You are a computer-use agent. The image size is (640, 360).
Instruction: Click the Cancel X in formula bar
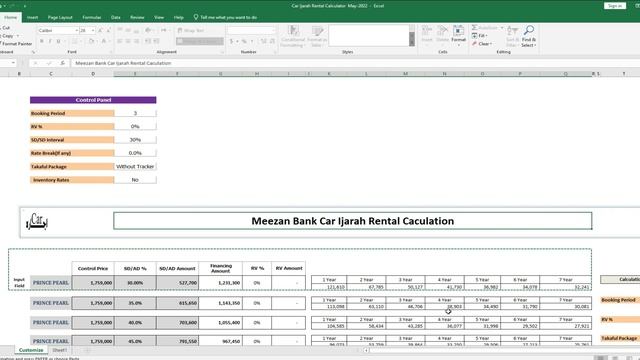click(x=36, y=63)
